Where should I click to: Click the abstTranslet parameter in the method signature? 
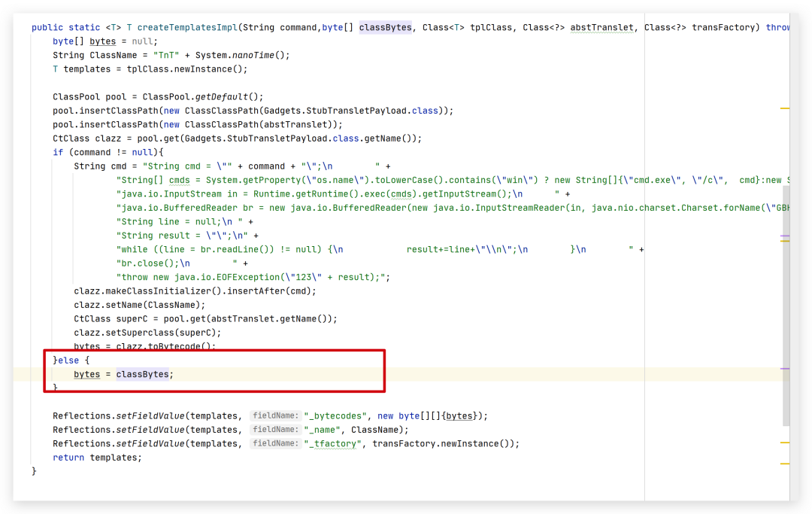[601, 27]
